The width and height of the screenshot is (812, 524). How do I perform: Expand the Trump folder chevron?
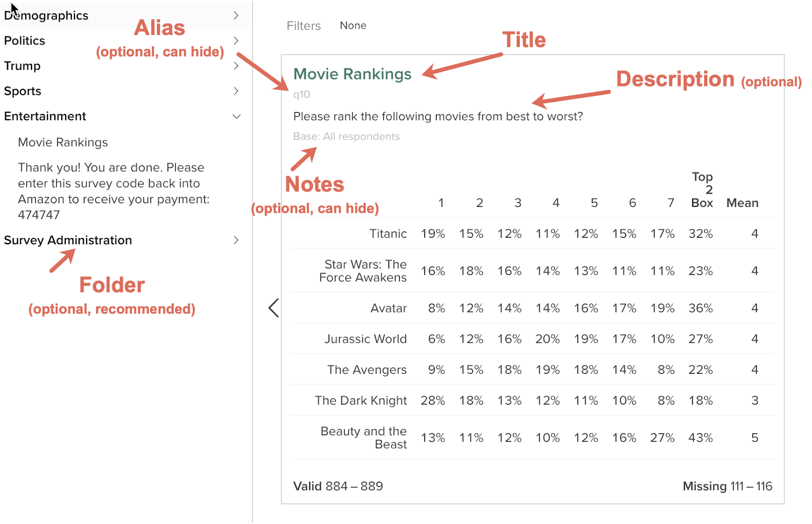pyautogui.click(x=236, y=66)
